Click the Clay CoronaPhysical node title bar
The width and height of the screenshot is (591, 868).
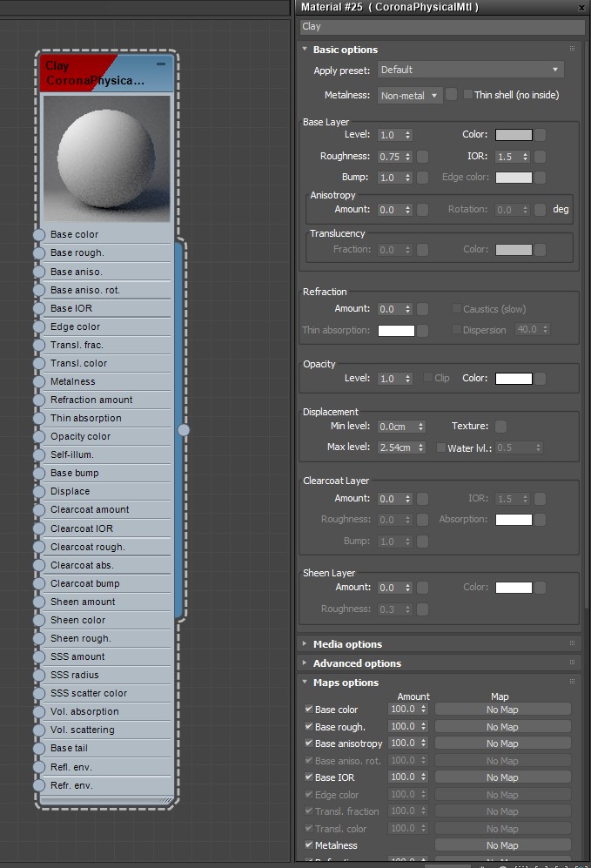click(106, 72)
